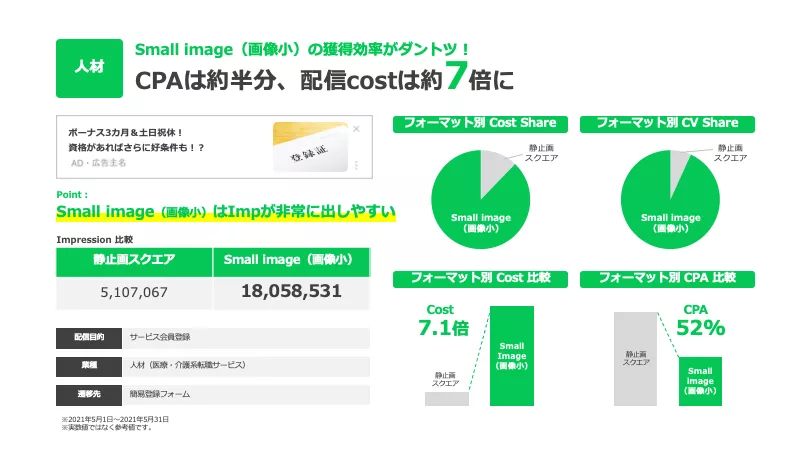
Task: Select the Cost Share pie chart
Action: pos(480,198)
